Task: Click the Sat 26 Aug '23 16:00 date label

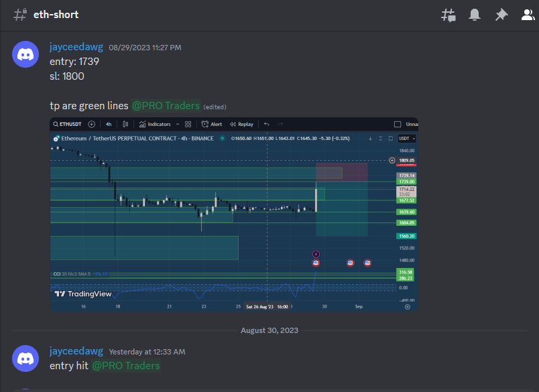Action: [x=267, y=307]
